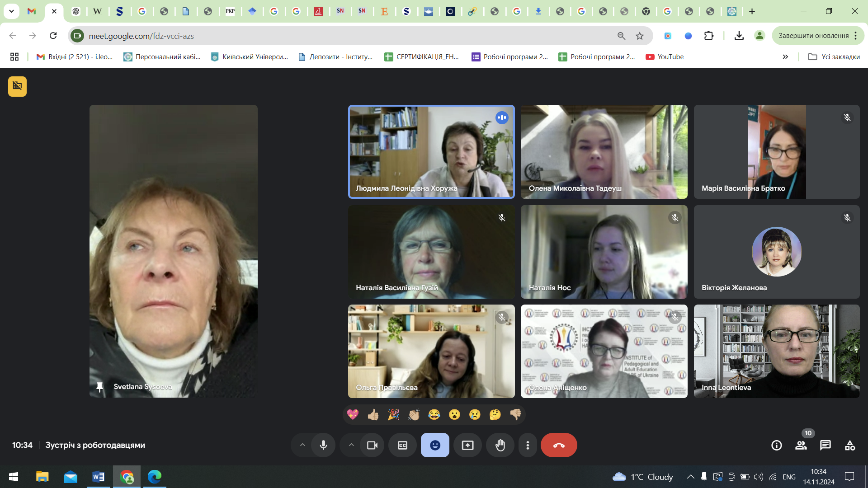Select the Inna Leontieva video tile
This screenshot has height=488, width=868.
[776, 351]
